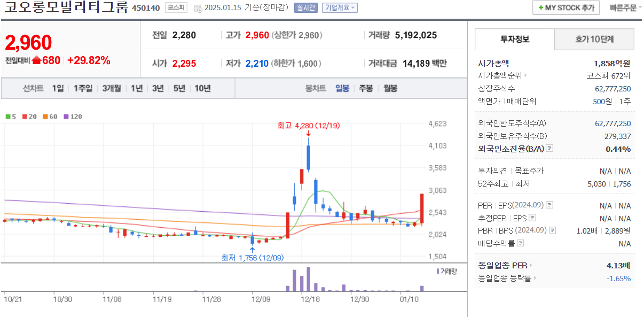Click the green 5-day moving average legend swatch
This screenshot has height=317, width=644.
pos(8,117)
